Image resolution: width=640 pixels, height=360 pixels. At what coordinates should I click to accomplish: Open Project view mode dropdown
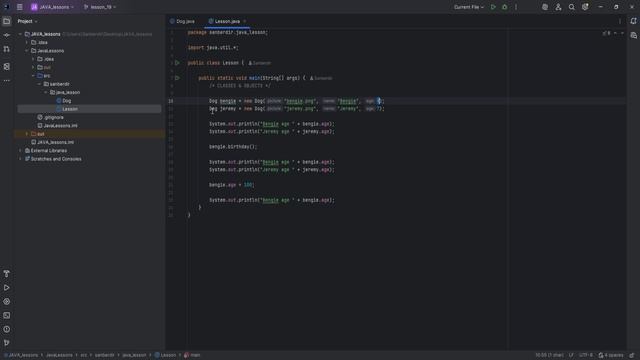27,21
